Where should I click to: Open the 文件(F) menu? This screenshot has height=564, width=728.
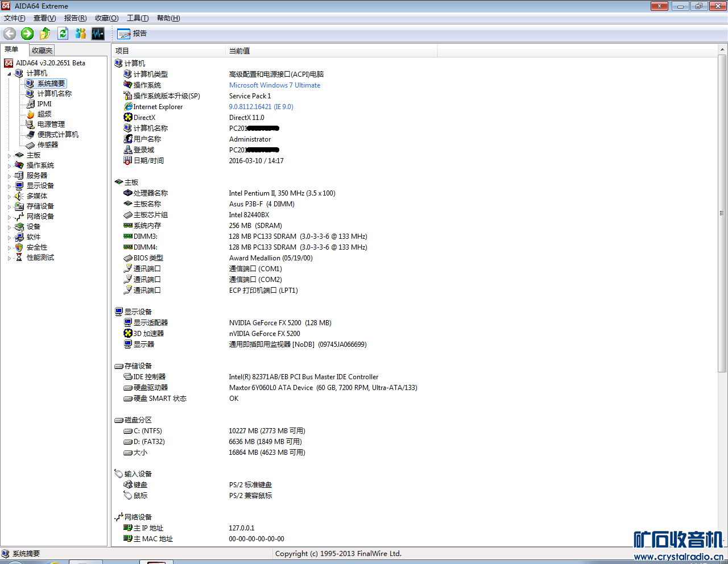(14, 18)
